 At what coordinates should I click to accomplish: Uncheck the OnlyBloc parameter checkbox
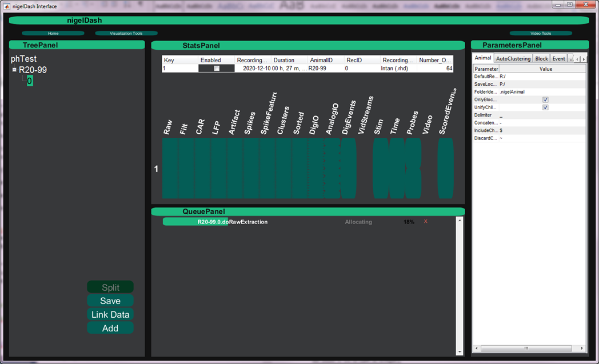[545, 99]
